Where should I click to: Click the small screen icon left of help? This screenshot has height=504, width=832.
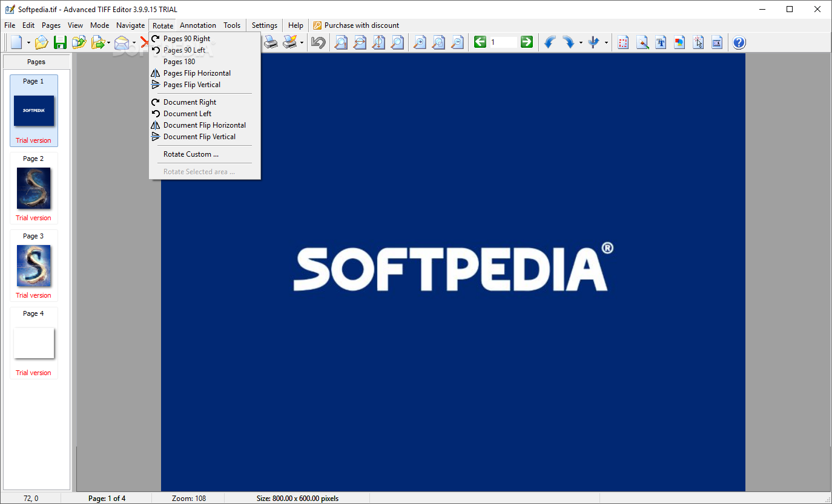click(x=717, y=42)
